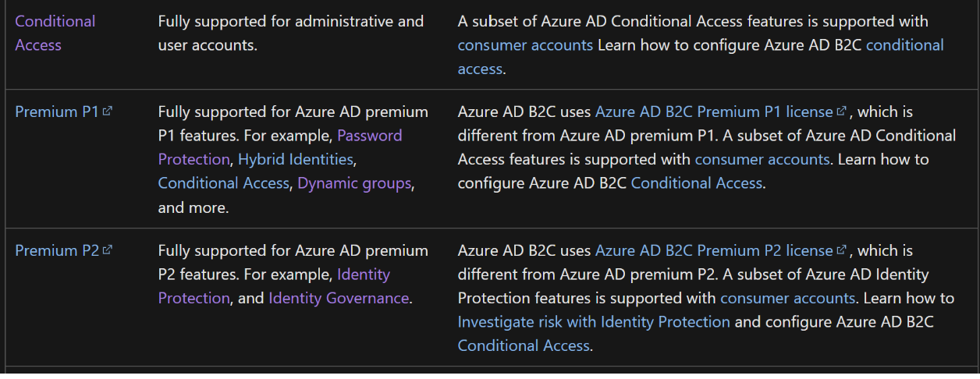
Task: Click Conditional Access link ending the Premium P2 row
Action: click(524, 345)
